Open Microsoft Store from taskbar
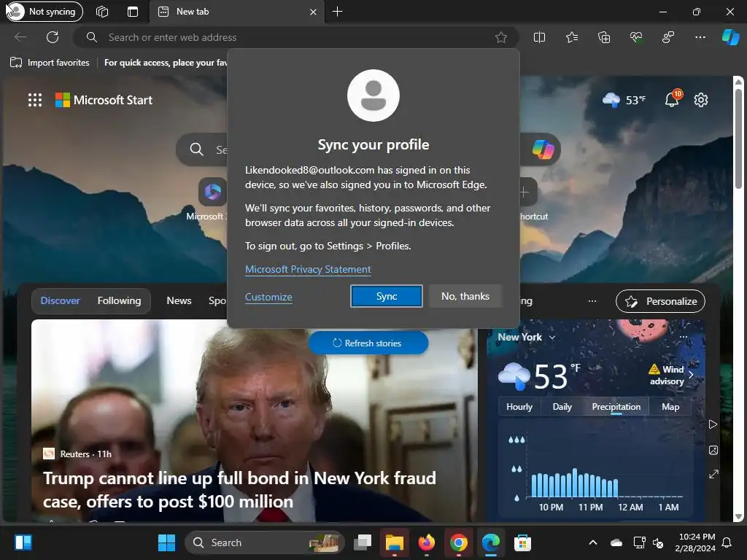The width and height of the screenshot is (747, 560). [522, 542]
